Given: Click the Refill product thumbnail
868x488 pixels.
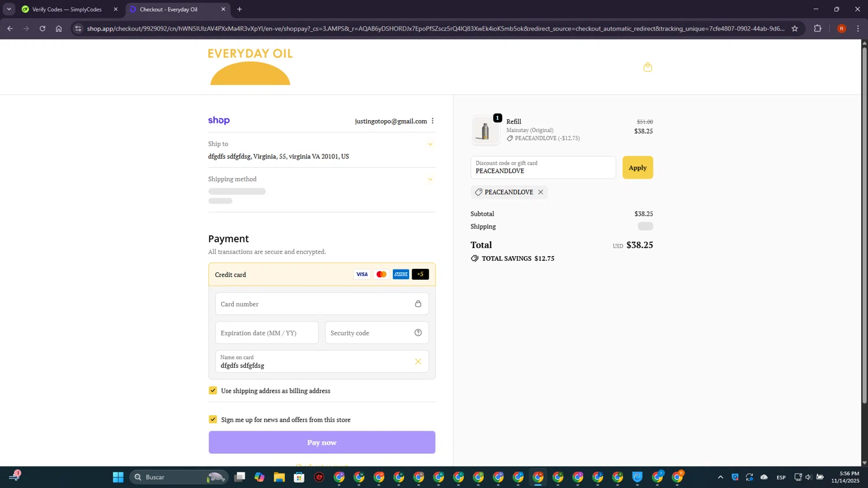Looking at the screenshot, I should pos(485,130).
